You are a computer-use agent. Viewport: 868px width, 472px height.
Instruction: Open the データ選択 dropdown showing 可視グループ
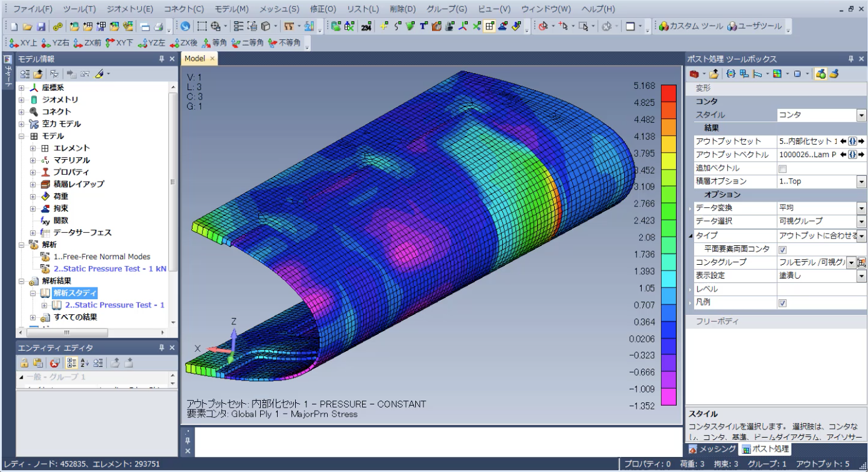[x=861, y=222]
